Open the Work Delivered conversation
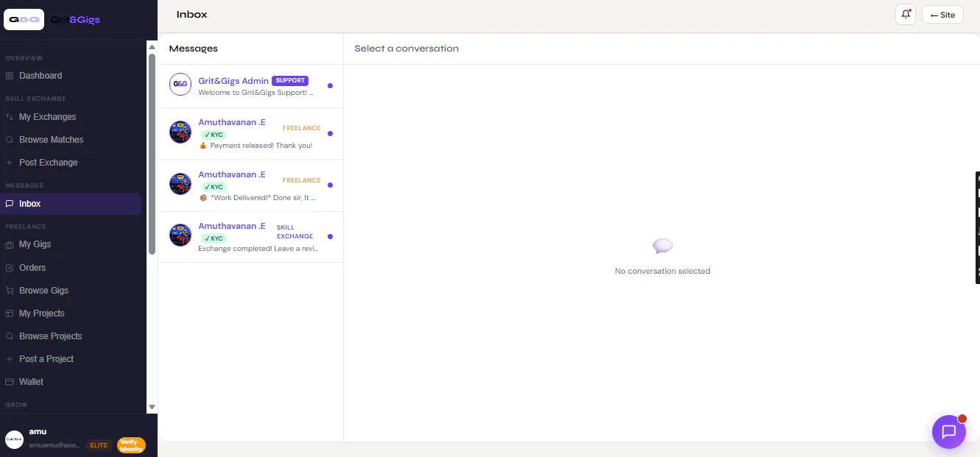The height and width of the screenshot is (457, 980). (x=250, y=185)
